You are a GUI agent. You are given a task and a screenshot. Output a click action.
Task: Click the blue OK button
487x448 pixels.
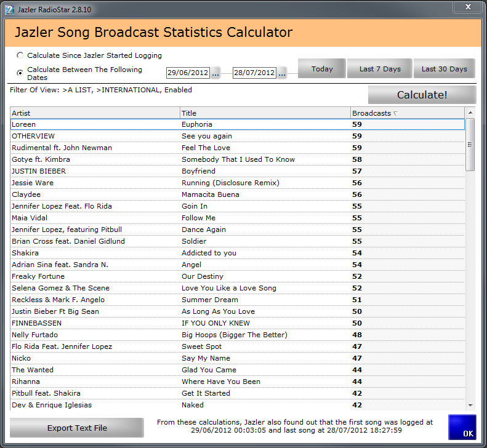[x=462, y=427]
